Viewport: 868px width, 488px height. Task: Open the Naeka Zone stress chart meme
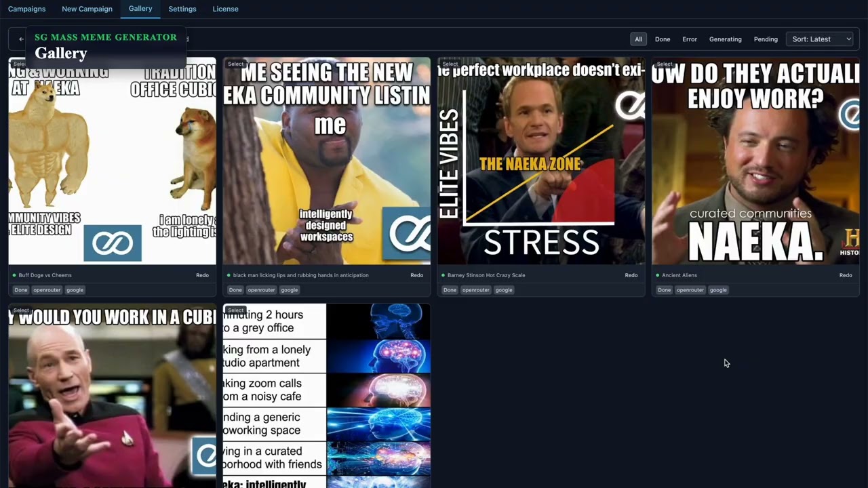coord(541,161)
